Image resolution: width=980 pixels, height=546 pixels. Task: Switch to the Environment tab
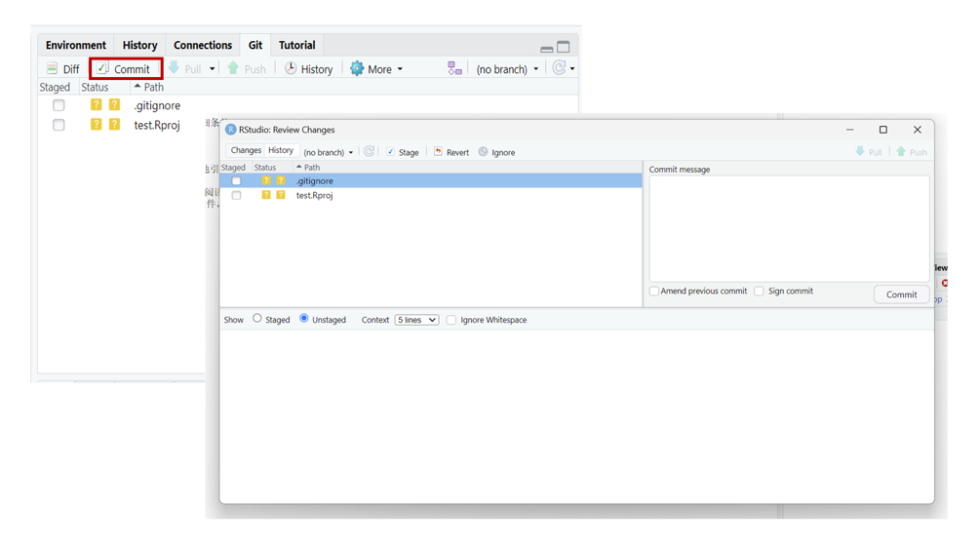click(x=76, y=46)
